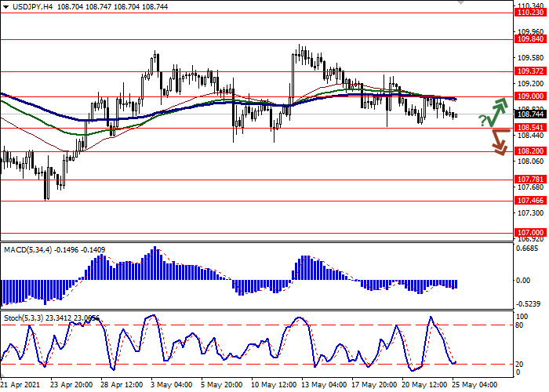The width and height of the screenshot is (549, 392).
Task: Click the 13 May 04:00 time label
Action: point(324,385)
